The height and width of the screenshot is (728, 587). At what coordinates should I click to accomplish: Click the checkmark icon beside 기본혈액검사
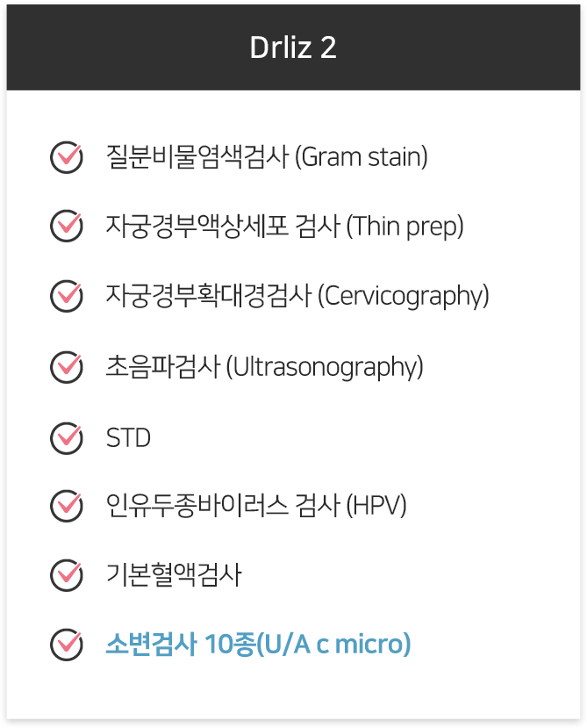click(67, 575)
